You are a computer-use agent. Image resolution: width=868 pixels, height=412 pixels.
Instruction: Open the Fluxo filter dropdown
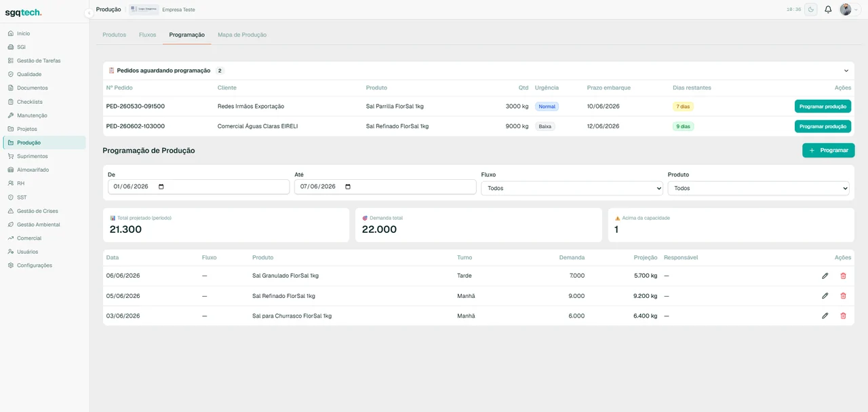point(572,188)
